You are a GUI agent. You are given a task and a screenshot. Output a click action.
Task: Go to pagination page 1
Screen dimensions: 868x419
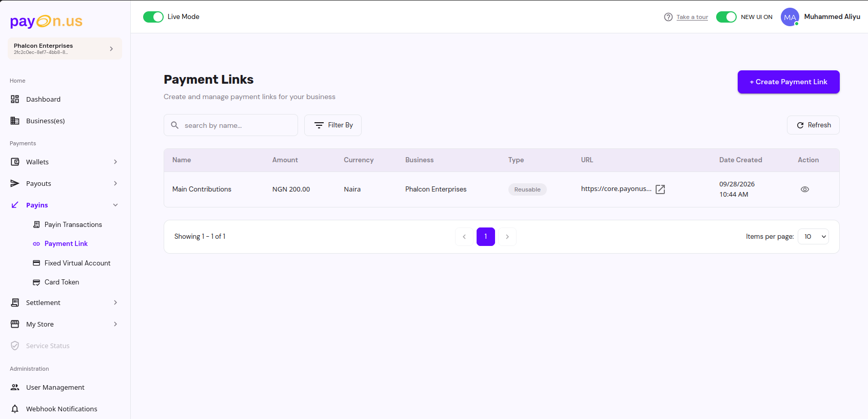click(486, 237)
